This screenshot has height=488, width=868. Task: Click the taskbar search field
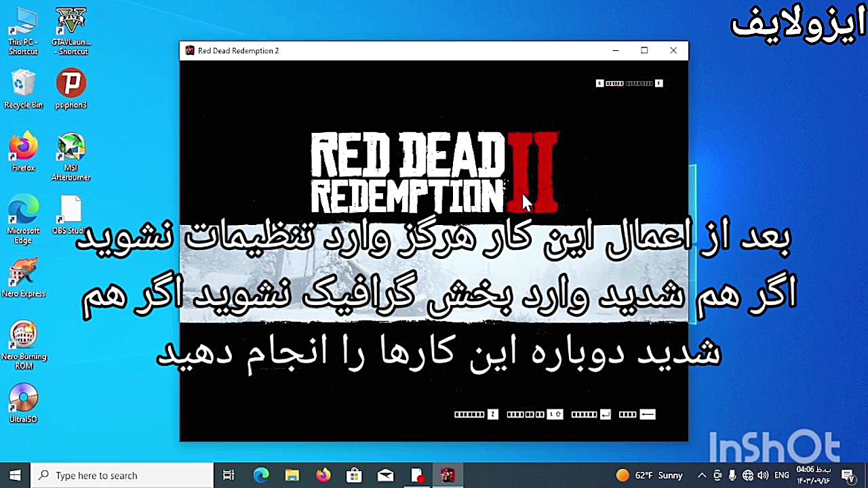tap(122, 475)
